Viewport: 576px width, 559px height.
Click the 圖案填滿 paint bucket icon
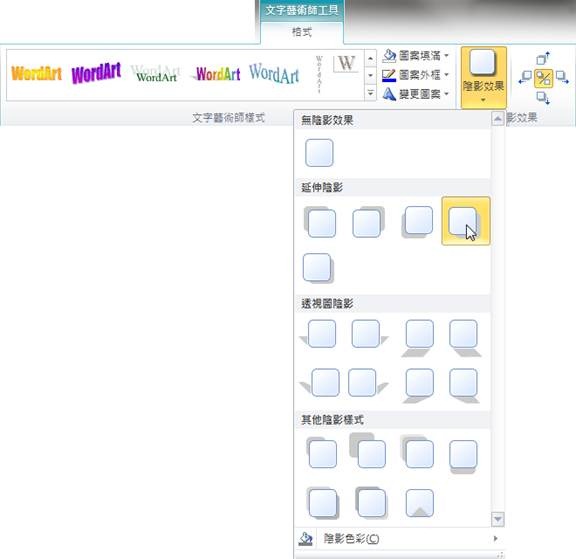pos(389,55)
